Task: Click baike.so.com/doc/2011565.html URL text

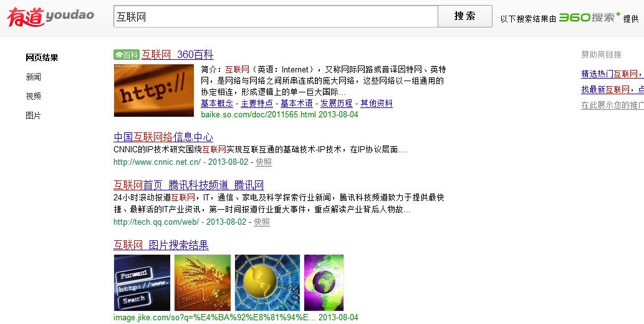Action: pyautogui.click(x=258, y=114)
